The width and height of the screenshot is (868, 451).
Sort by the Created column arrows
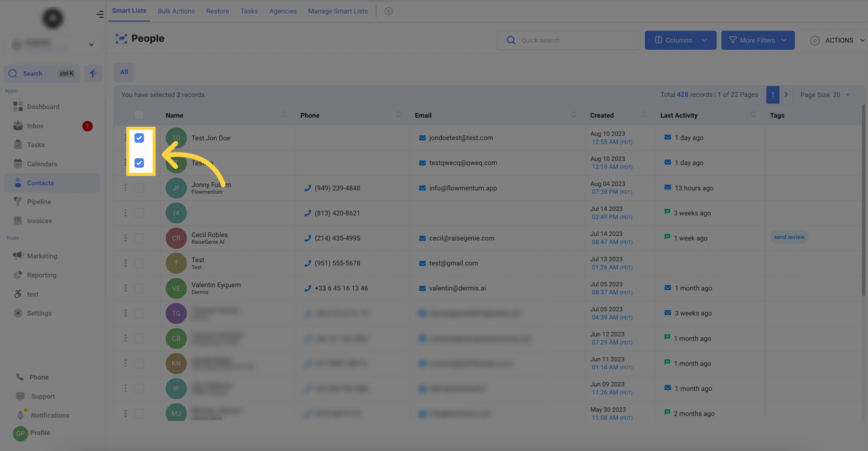[644, 115]
